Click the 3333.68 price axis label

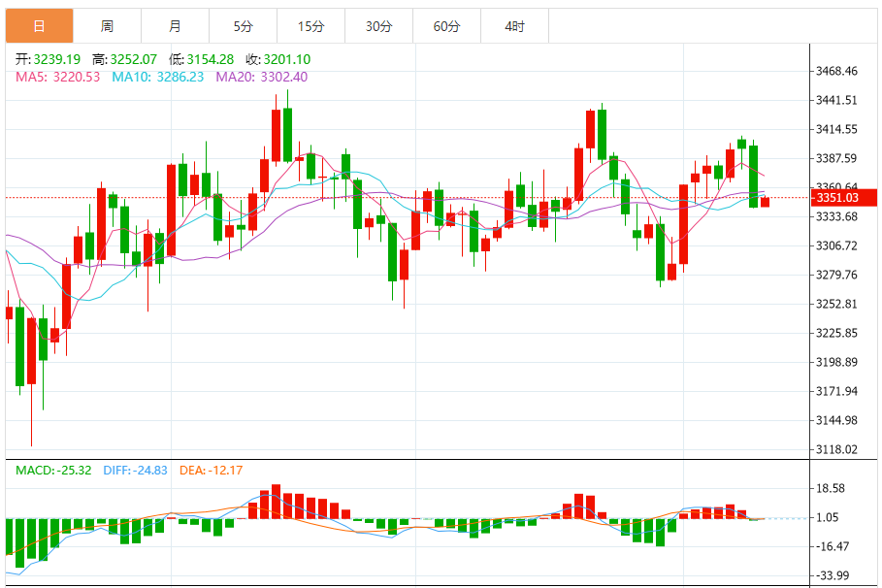coord(837,216)
